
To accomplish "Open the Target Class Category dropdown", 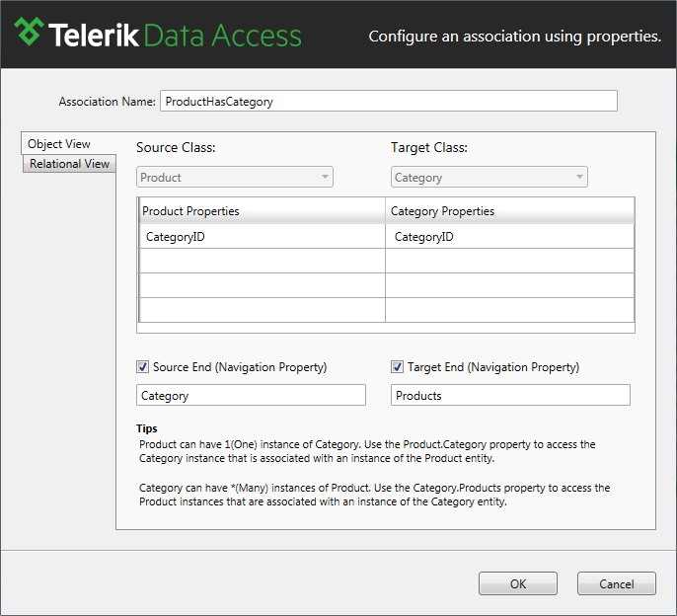I will 489,177.
